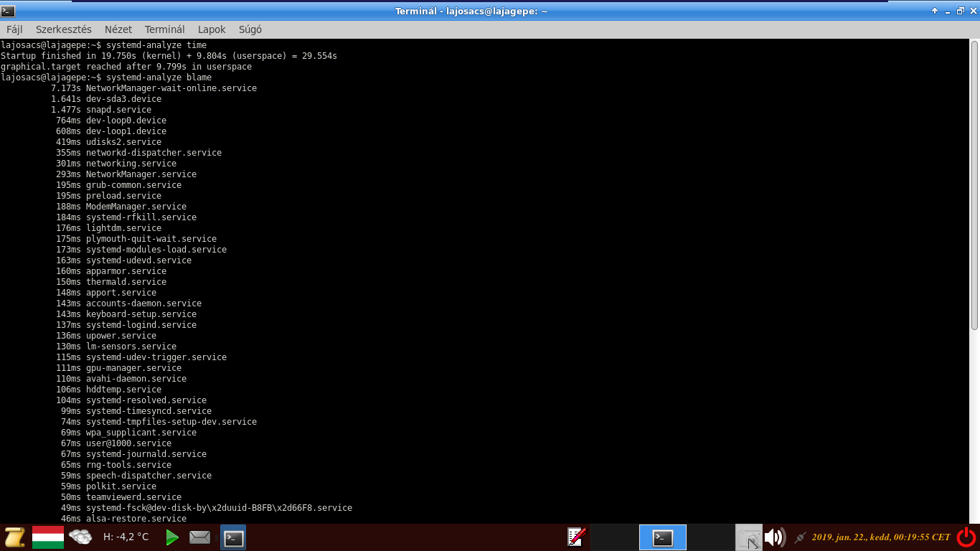Image resolution: width=980 pixels, height=551 pixels.
Task: Click the avahi-daemon.service line
Action: (x=121, y=379)
